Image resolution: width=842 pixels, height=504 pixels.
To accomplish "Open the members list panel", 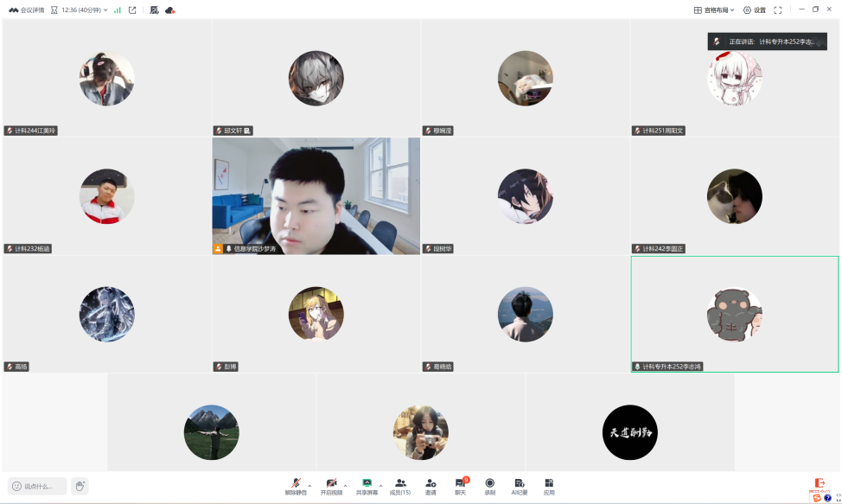I will (400, 484).
